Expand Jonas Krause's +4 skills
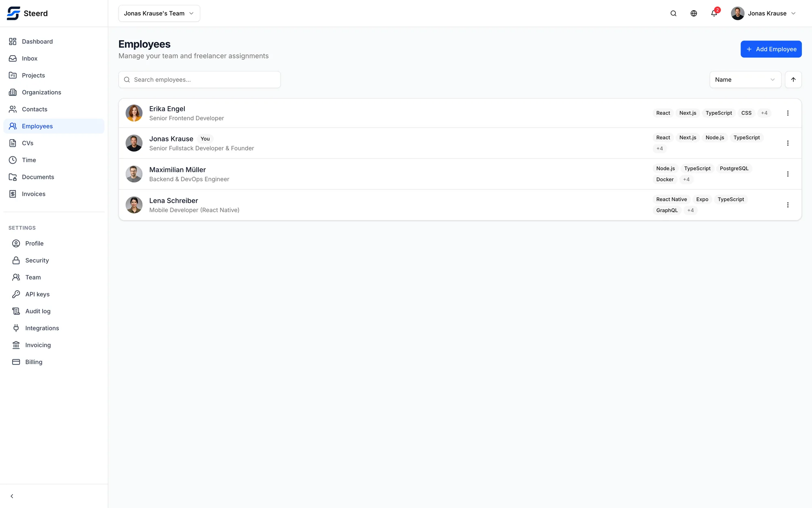812x508 pixels. (x=659, y=148)
